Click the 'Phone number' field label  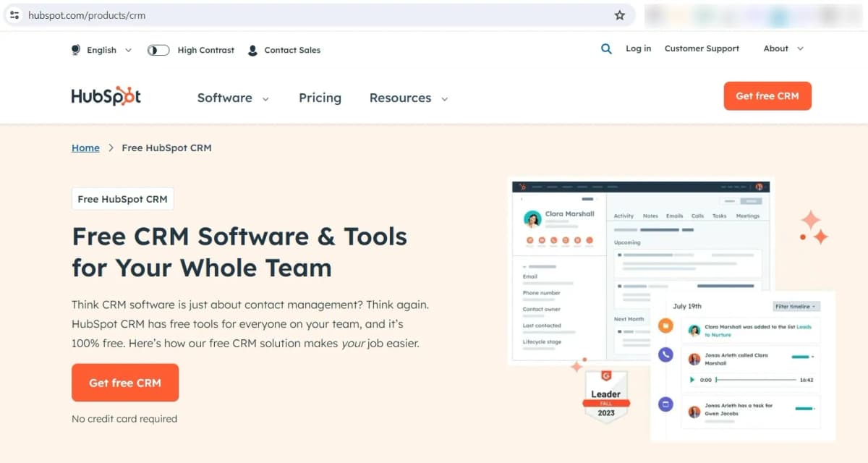542,293
